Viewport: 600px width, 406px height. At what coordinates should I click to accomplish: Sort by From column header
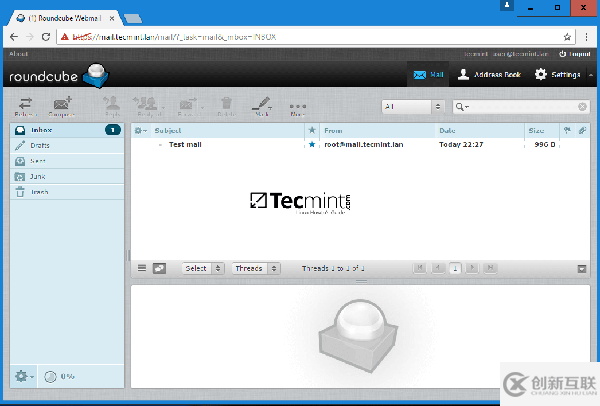click(333, 130)
